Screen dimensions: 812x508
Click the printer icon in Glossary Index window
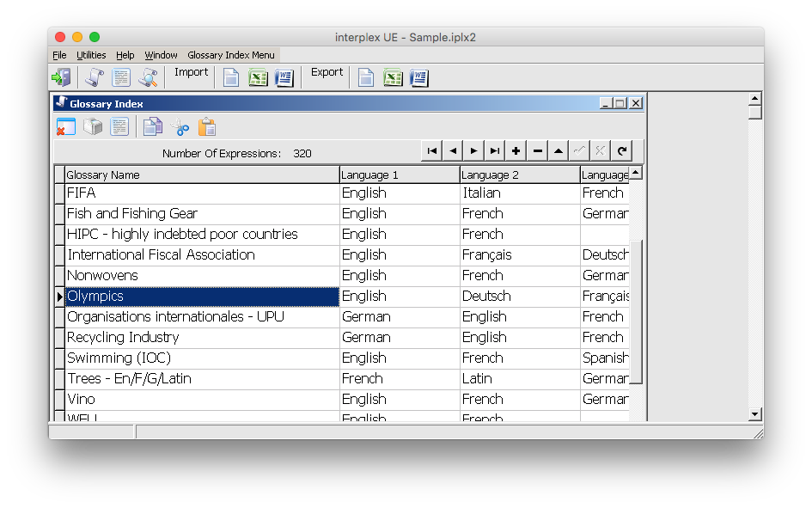click(x=93, y=126)
